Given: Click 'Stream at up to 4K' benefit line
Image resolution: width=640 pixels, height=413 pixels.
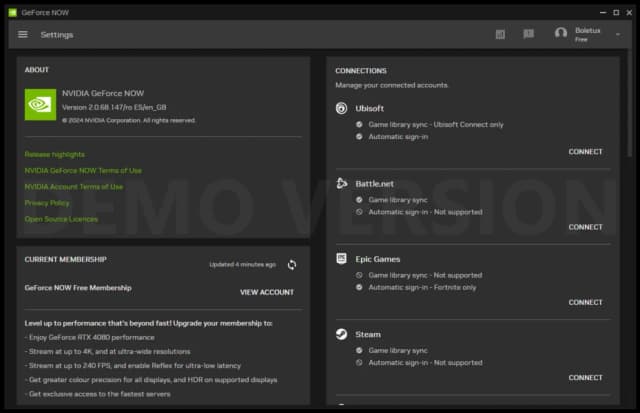Looking at the screenshot, I should (107, 351).
